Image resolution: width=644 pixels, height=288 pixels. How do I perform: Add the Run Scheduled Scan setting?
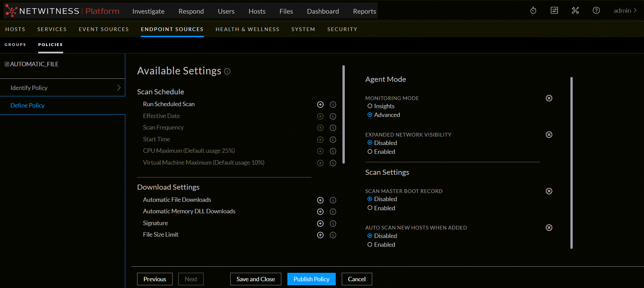click(320, 104)
